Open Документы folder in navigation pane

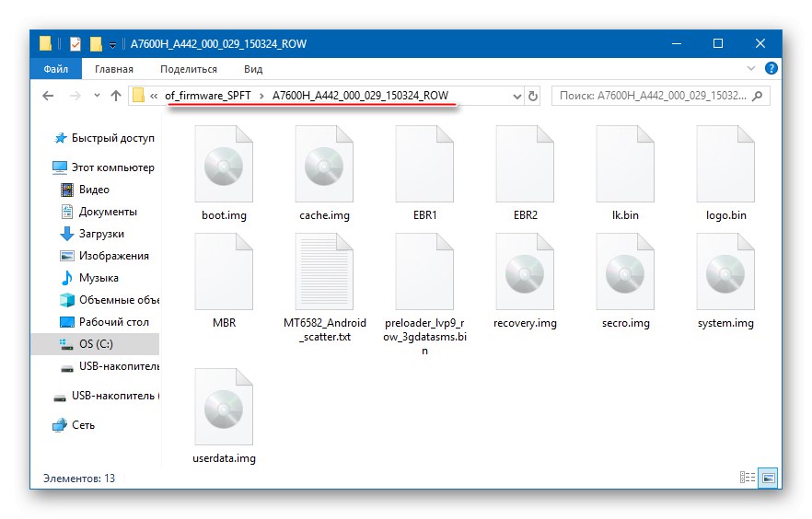pos(99,212)
